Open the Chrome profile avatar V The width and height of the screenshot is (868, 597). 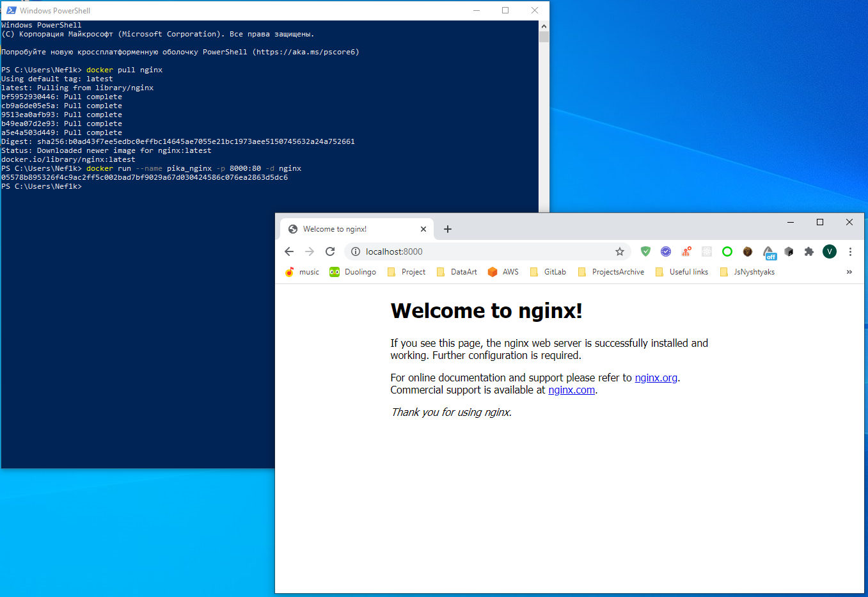point(830,251)
